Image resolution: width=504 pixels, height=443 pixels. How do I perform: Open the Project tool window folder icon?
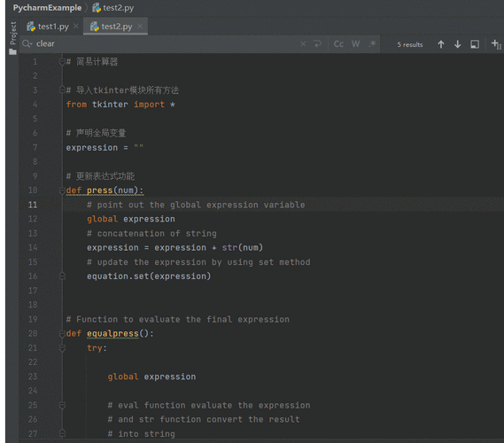(13, 51)
